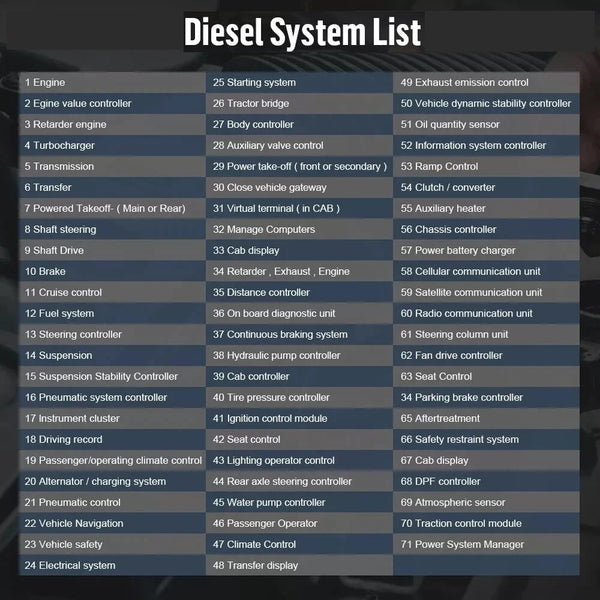
Task: Click '7 Powered Takeoff- ( Main or Rear)'
Action: [112, 209]
